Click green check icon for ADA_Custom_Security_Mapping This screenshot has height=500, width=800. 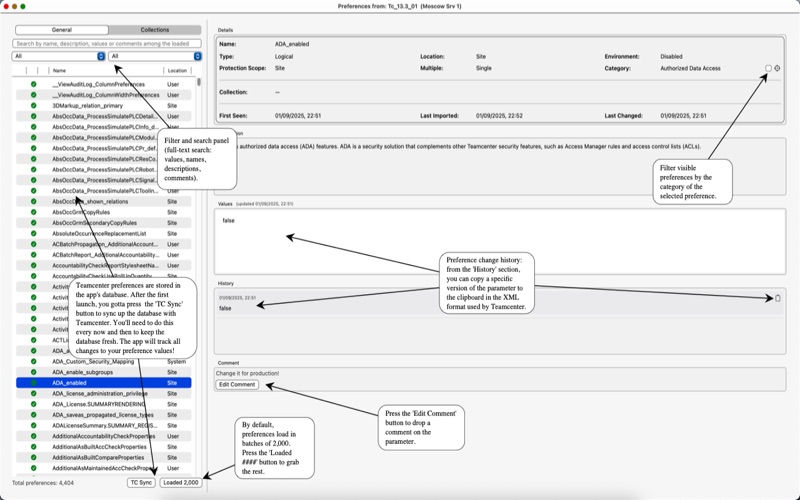[34, 361]
